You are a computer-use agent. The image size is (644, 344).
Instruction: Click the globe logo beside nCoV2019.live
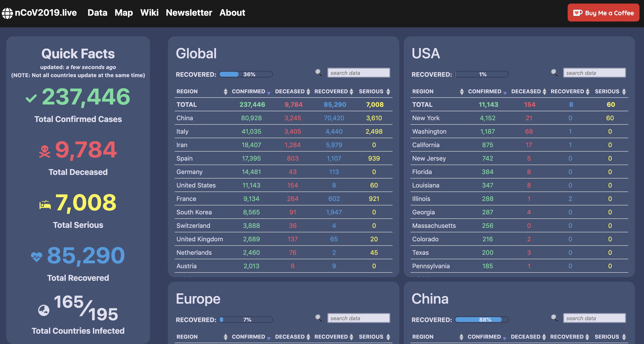[x=7, y=13]
